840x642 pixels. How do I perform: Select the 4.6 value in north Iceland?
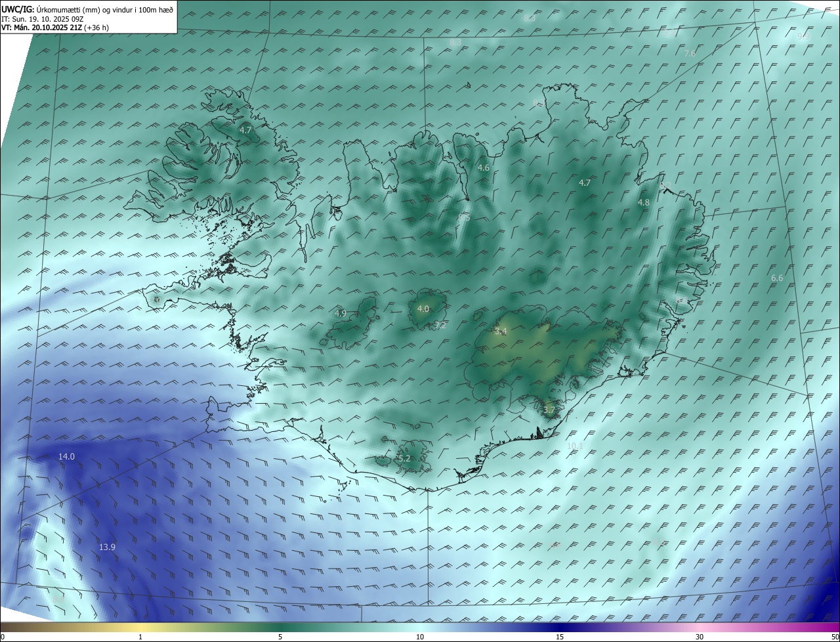coord(484,168)
